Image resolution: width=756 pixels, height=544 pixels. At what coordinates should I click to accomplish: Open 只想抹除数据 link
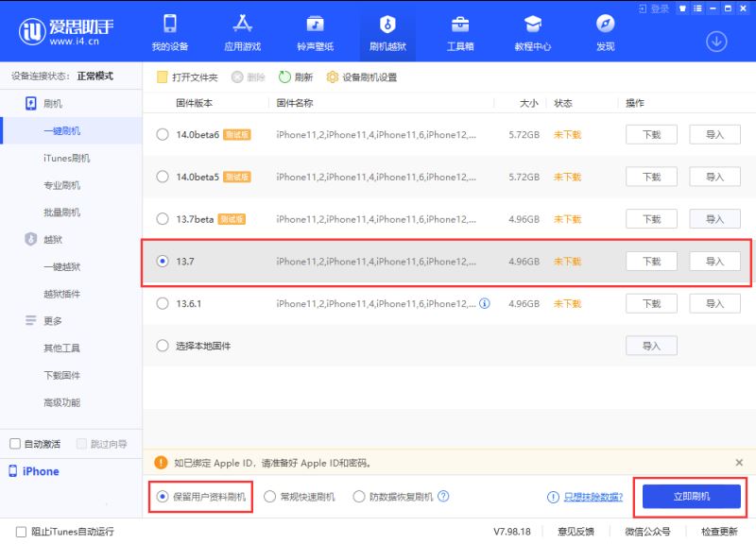click(593, 497)
